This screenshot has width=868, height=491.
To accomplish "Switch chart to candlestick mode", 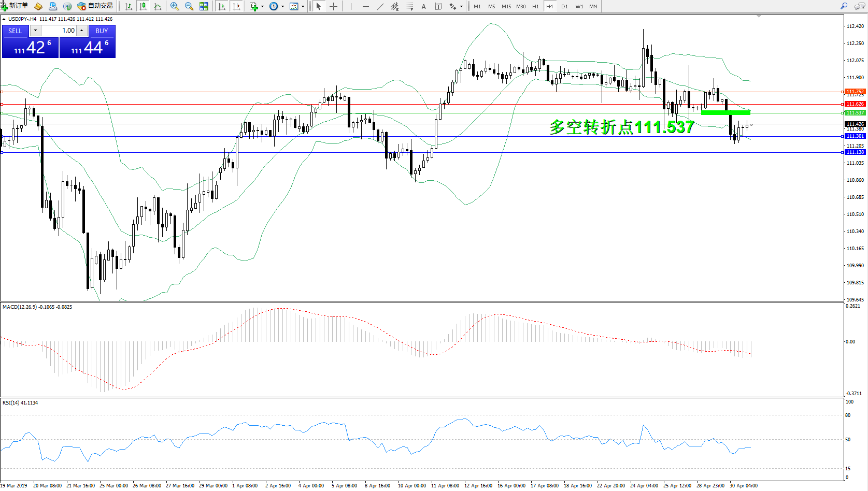I will (143, 6).
